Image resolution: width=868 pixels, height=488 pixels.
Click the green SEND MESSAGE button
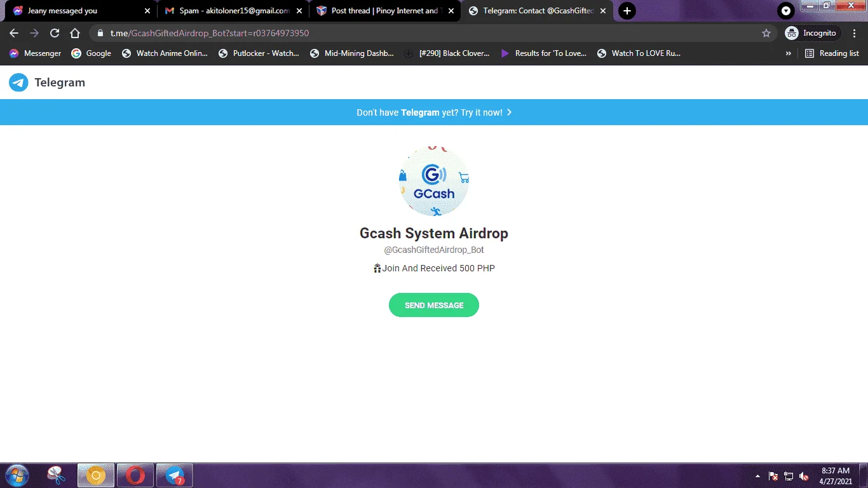coord(434,305)
